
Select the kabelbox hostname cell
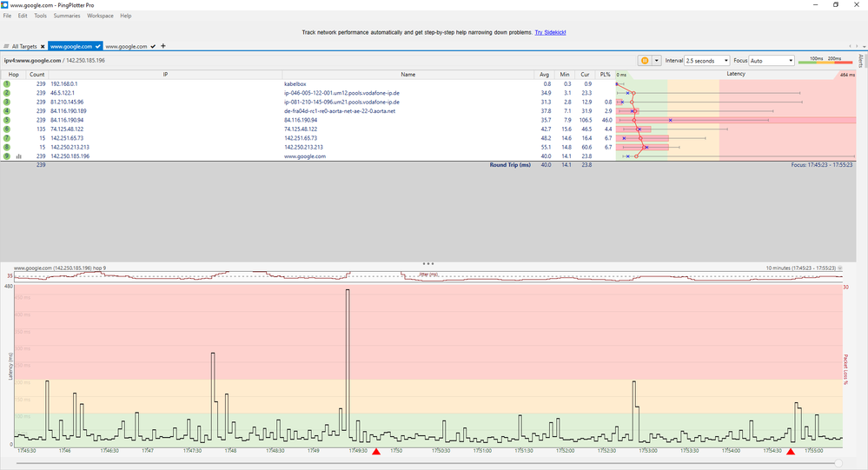click(x=295, y=84)
